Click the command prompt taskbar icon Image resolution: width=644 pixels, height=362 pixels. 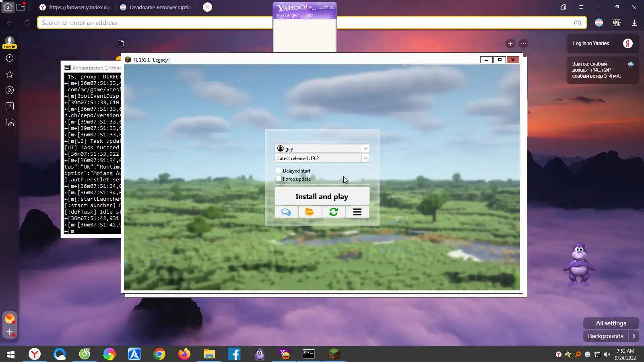point(309,354)
